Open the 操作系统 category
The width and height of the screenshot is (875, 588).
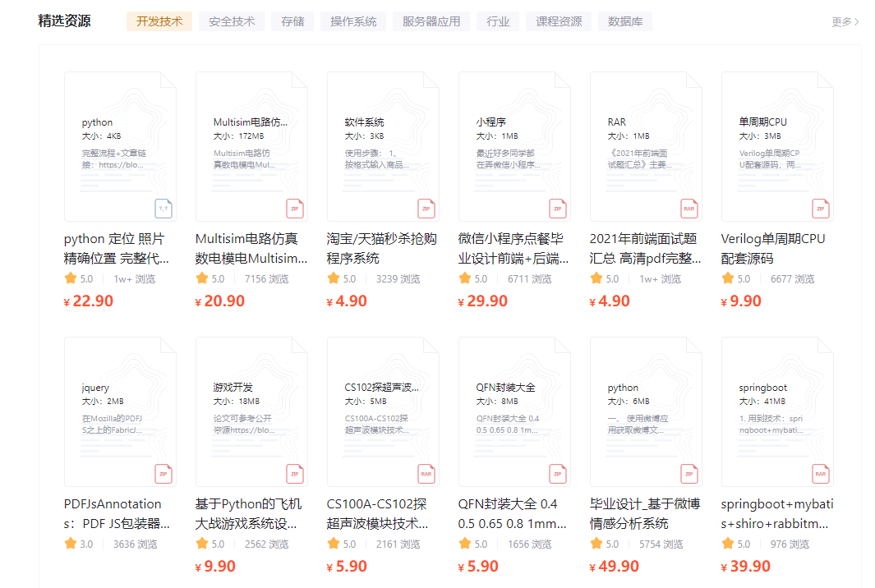click(352, 21)
